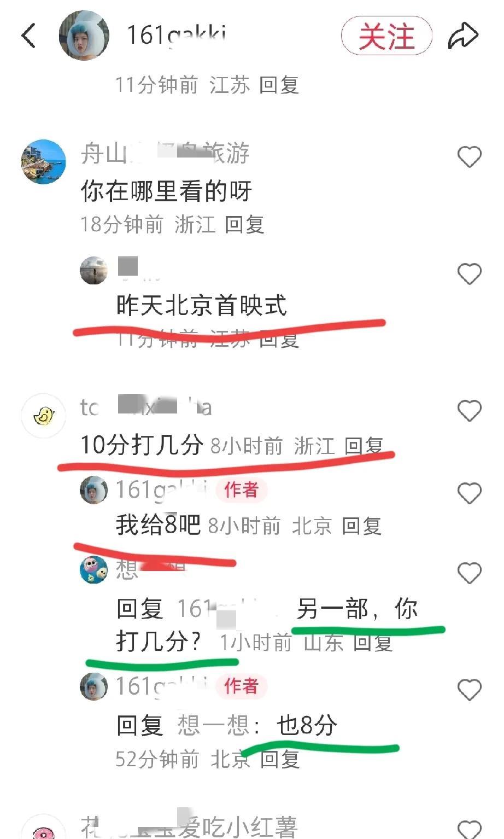Tap the 作者 badge beside 我给8吧

(241, 490)
